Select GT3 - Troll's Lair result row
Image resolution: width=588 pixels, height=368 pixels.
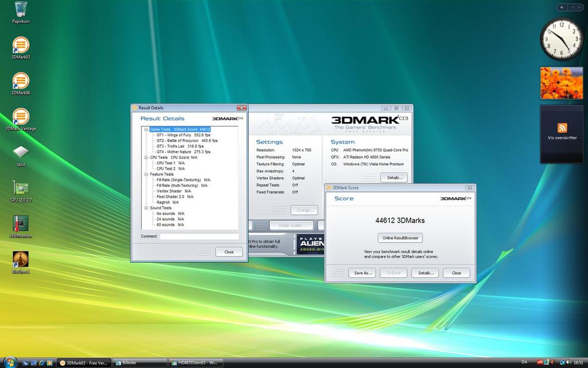(180, 146)
